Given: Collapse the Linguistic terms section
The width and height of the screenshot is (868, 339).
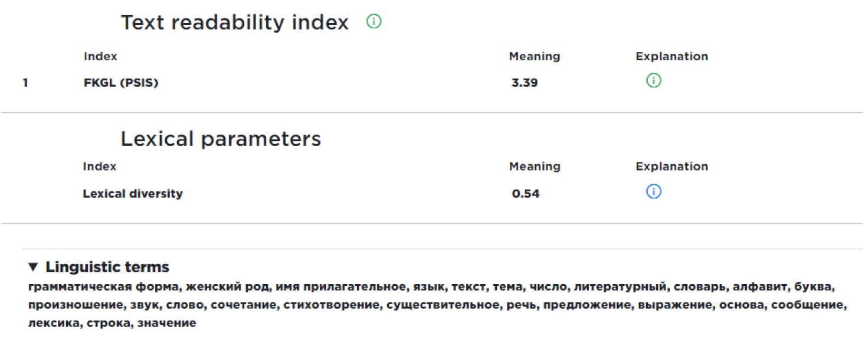Looking at the screenshot, I should point(33,268).
